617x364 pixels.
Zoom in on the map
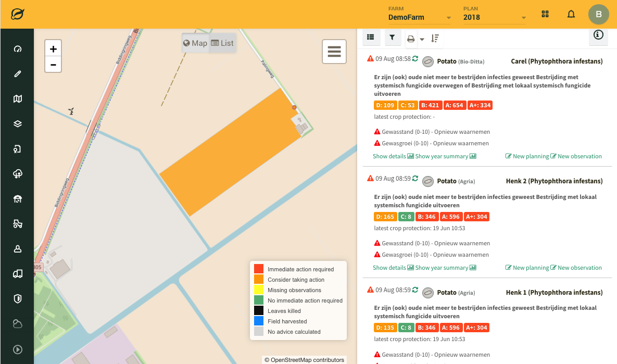pyautogui.click(x=53, y=49)
